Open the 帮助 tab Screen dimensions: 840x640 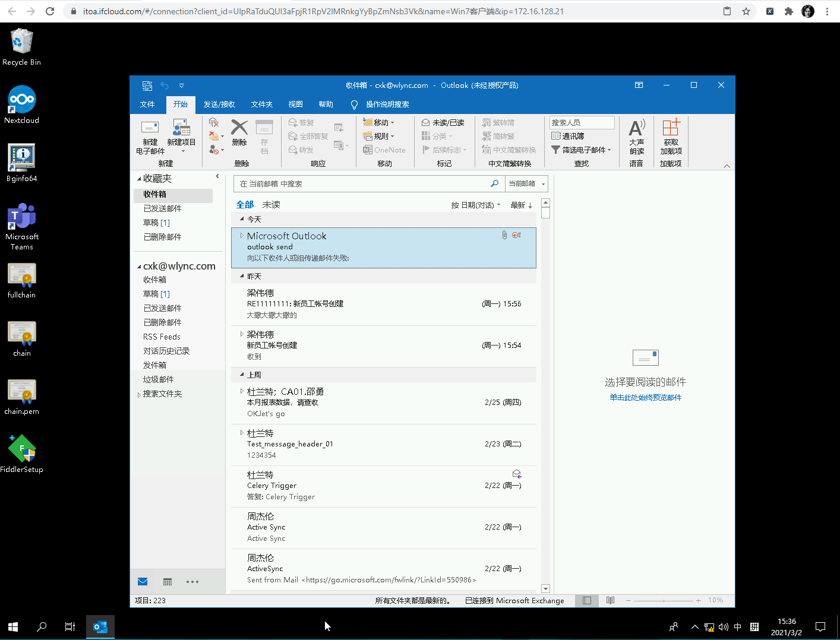coord(326,104)
